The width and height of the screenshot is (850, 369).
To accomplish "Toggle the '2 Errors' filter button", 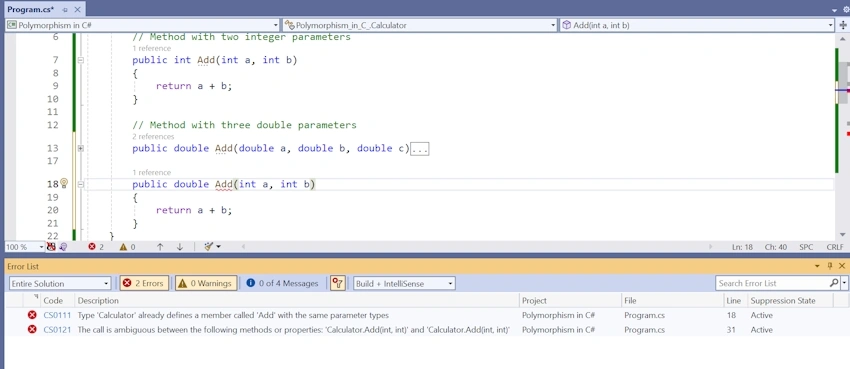I will pyautogui.click(x=144, y=283).
